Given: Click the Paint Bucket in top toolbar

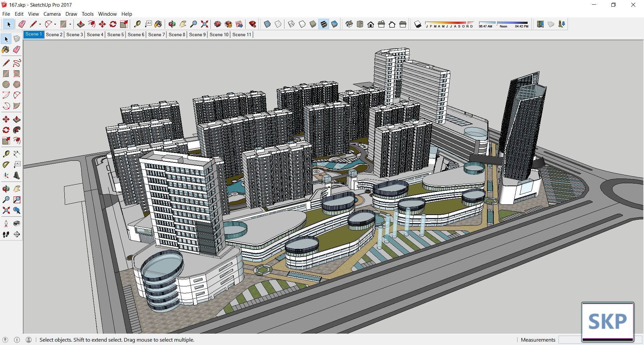Looking at the screenshot, I should point(158,24).
